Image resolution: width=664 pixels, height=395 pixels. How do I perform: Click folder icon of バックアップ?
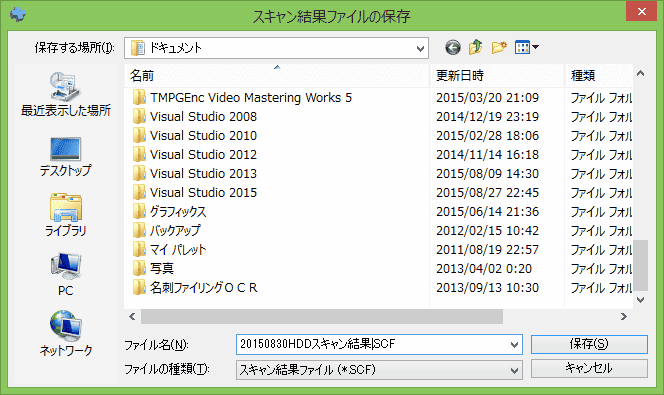(x=139, y=231)
